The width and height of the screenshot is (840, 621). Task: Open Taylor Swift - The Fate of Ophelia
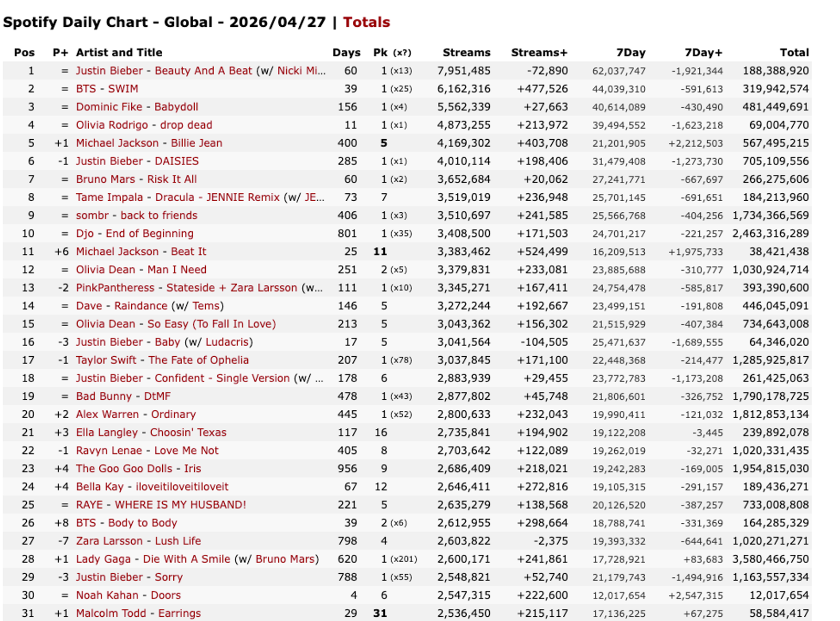coord(162,360)
